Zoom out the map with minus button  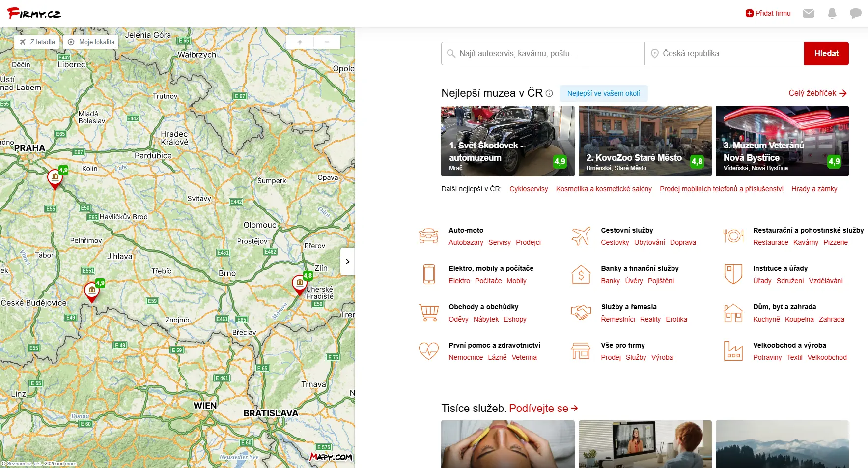coord(327,42)
